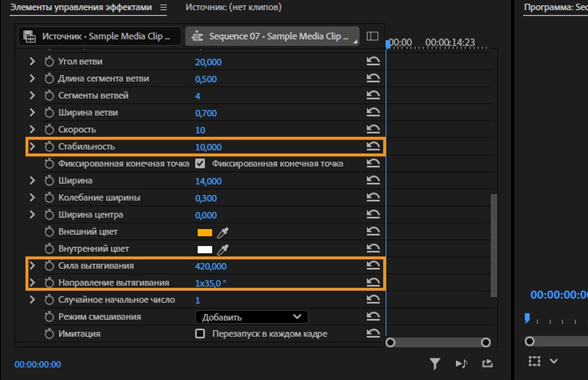Switch to Источник: (нет клипов) tab
The image size is (588, 380).
(x=233, y=7)
